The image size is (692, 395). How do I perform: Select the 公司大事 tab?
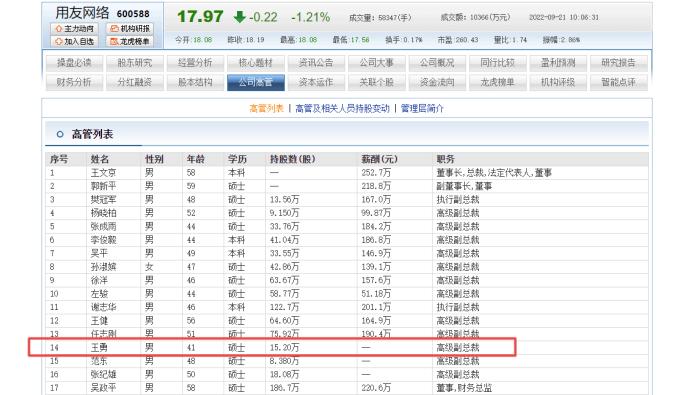(x=376, y=63)
